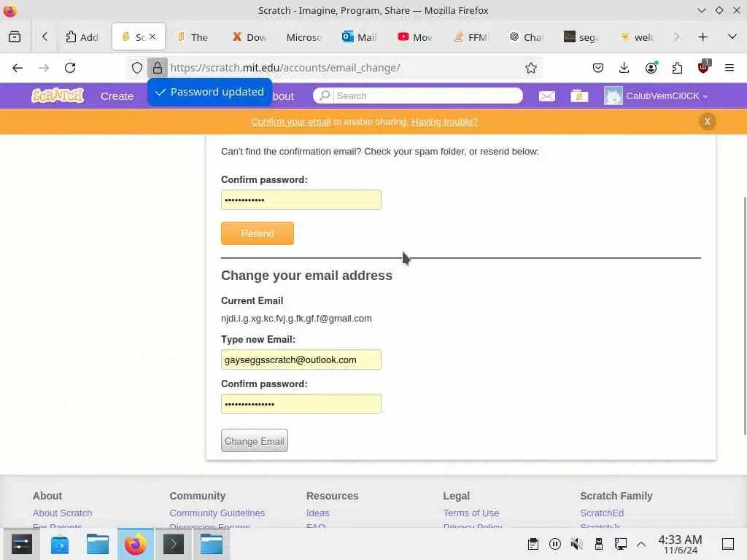
Task: Click the resend Confirm password field
Action: [301, 200]
